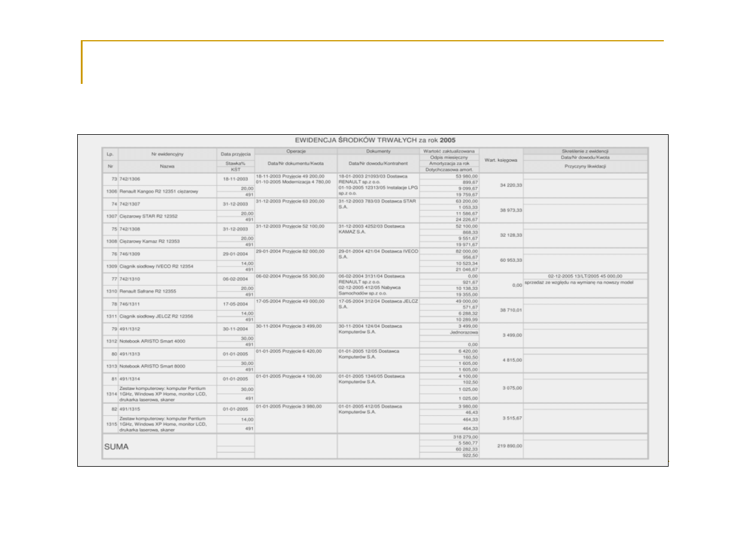This screenshot has height=535, width=756.
Task: Click the 'Renault Kangoo R2 12351 ciężarowy' entry
Action: tap(159, 192)
